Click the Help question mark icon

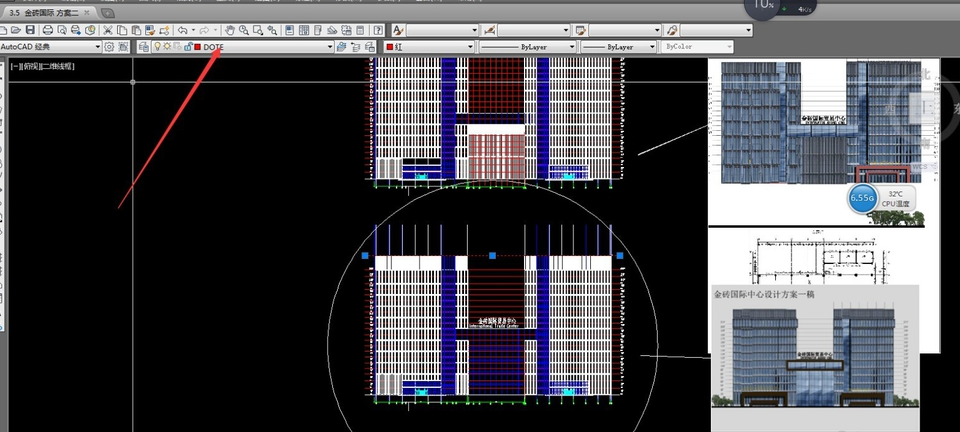point(378,30)
